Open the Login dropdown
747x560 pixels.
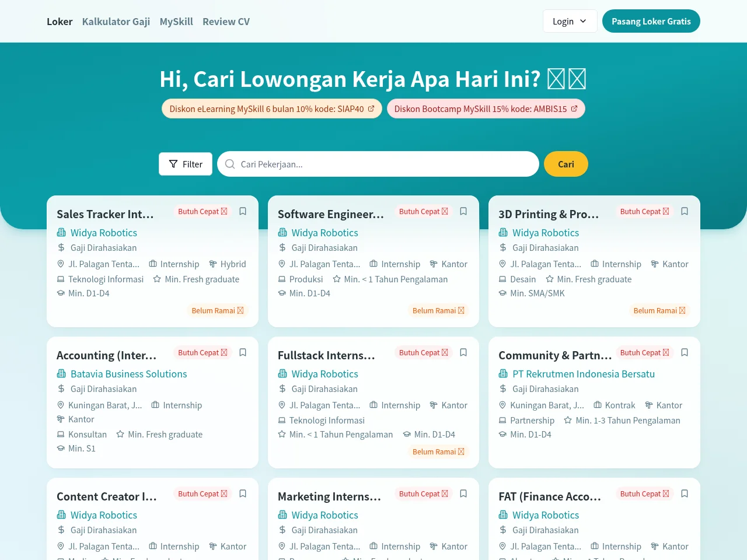click(570, 21)
